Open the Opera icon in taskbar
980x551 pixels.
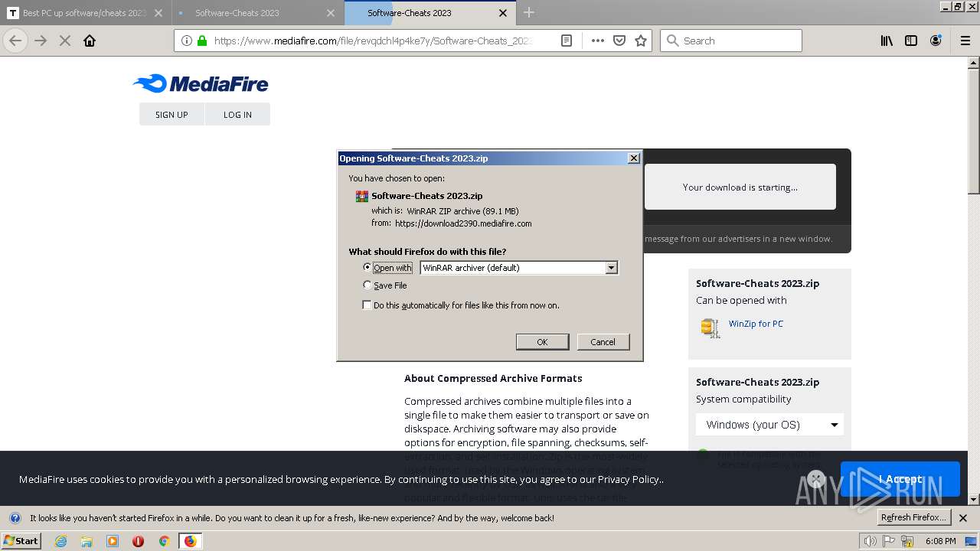tap(139, 541)
